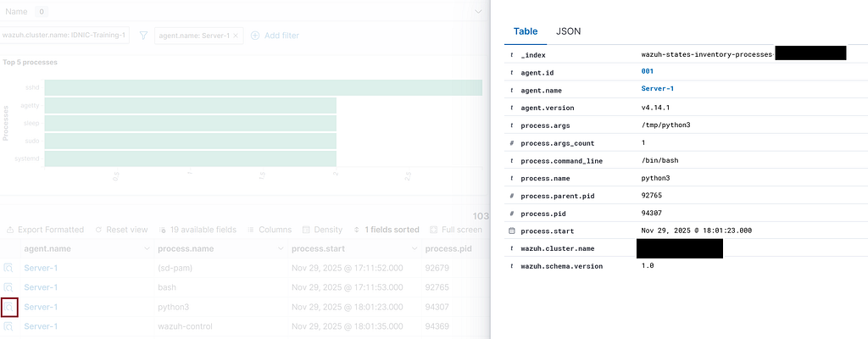Viewport: 868px width, 339px height.
Task: Open Server-1 link in the python3 row
Action: click(41, 307)
